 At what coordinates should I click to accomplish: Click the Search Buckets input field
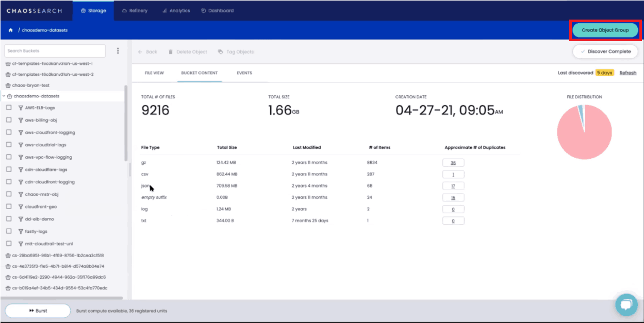click(55, 51)
